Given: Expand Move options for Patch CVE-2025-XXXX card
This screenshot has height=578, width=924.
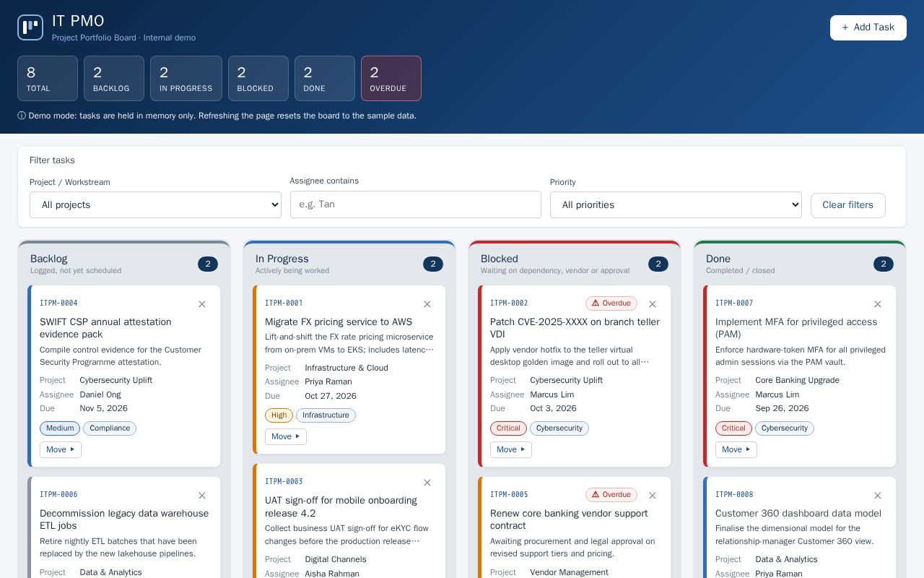Looking at the screenshot, I should pyautogui.click(x=511, y=449).
